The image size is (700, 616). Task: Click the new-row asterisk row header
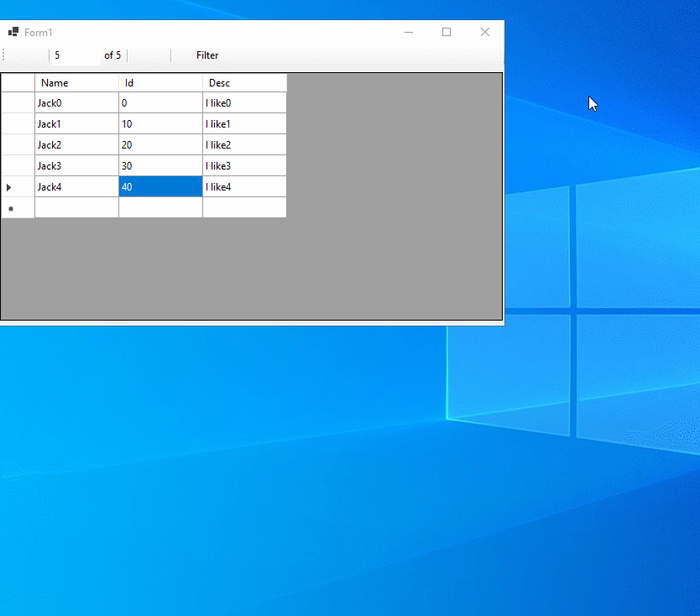click(x=18, y=207)
